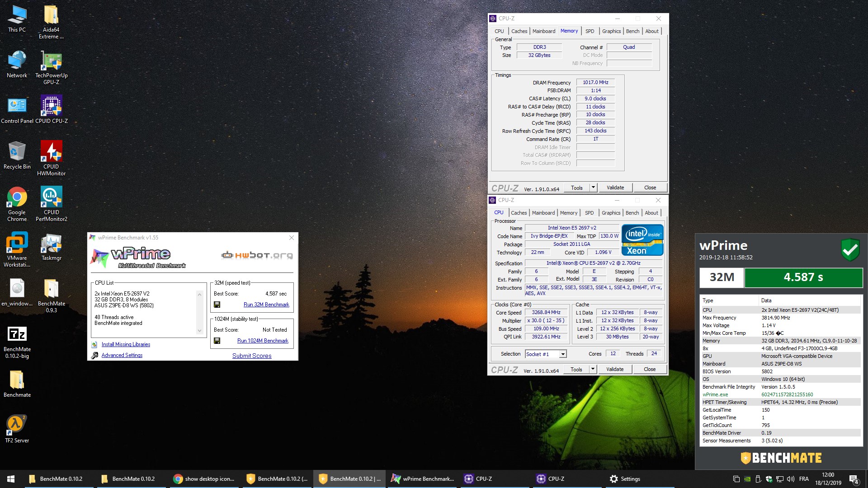Open Graphics tab in lower CPU-Z window
Screen dimensions: 868x488
(x=611, y=213)
